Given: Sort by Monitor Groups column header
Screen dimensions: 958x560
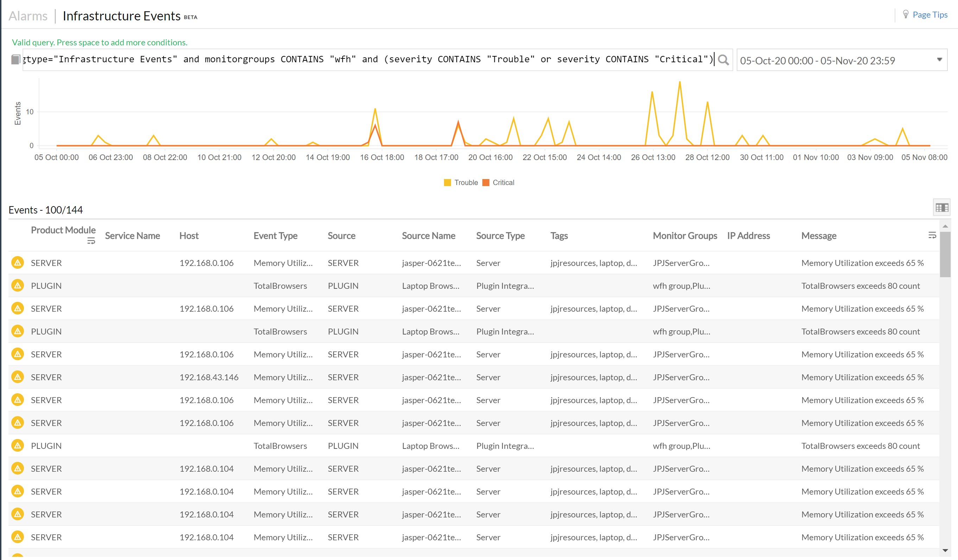Looking at the screenshot, I should click(685, 236).
